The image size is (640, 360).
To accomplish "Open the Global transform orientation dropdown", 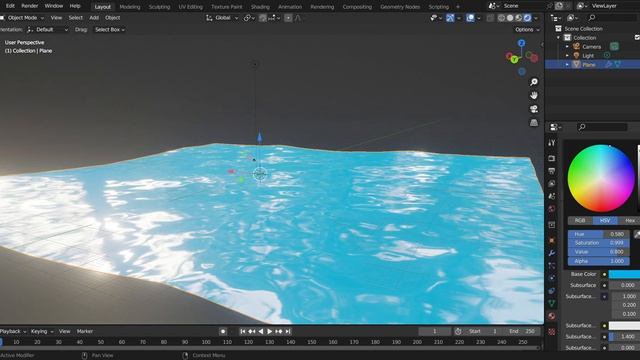I will [x=222, y=18].
